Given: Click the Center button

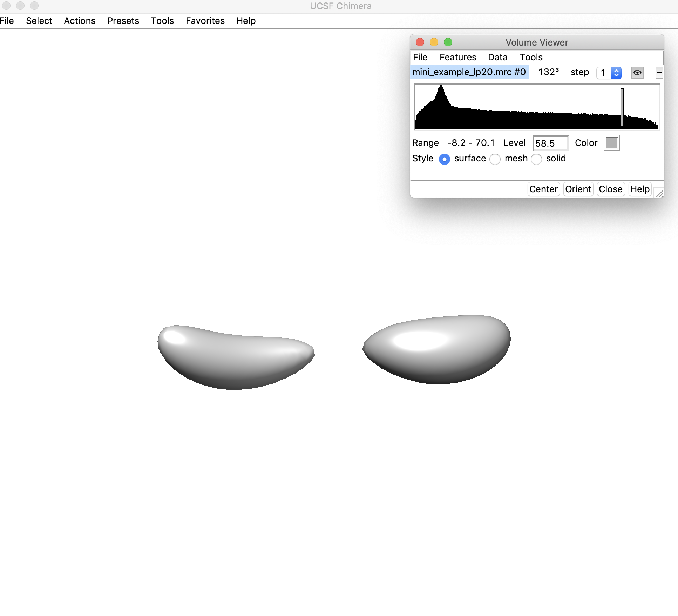Looking at the screenshot, I should pyautogui.click(x=543, y=189).
